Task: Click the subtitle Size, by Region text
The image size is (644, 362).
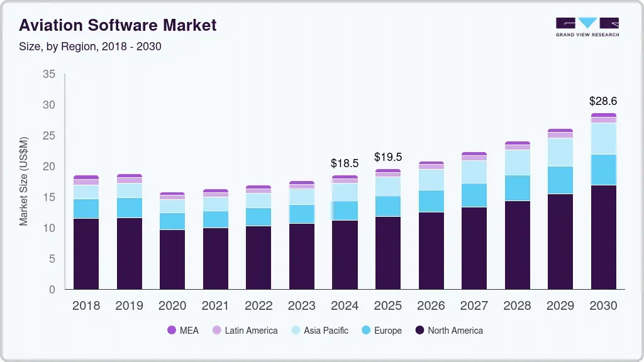Action: pyautogui.click(x=90, y=47)
